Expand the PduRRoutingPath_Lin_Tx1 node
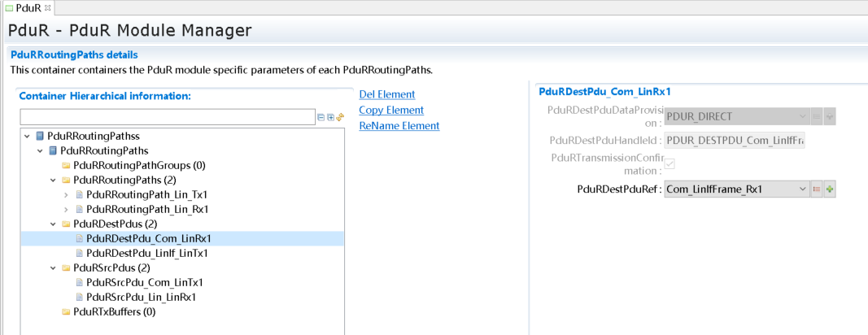Screen dimensions: 868x335 [67, 195]
